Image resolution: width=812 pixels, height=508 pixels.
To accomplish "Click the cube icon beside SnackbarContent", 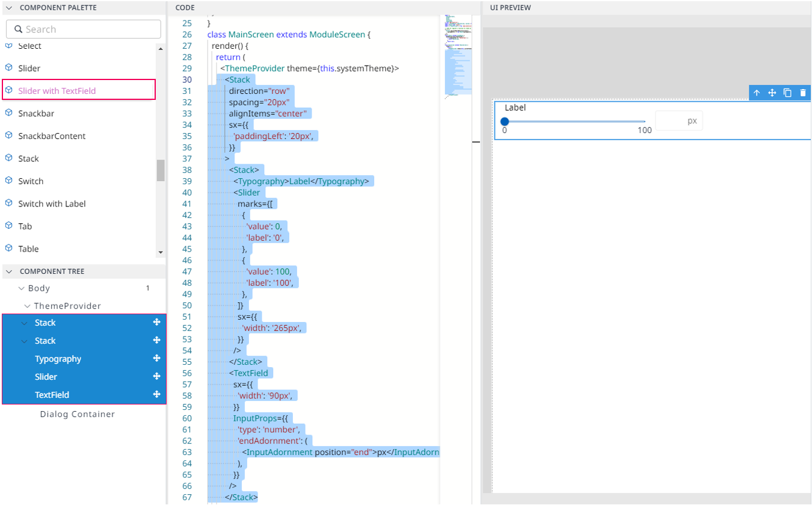I will pyautogui.click(x=8, y=135).
